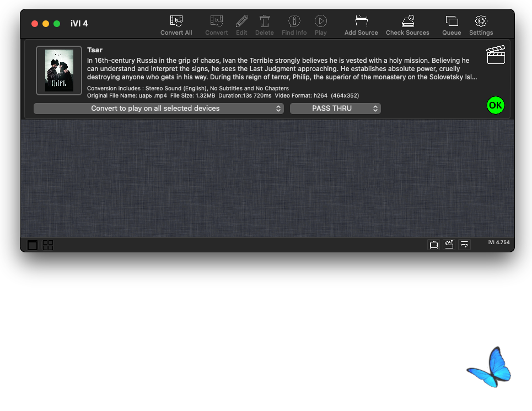This screenshot has width=532, height=411.
Task: Switch to grid view icon
Action: pos(48,245)
